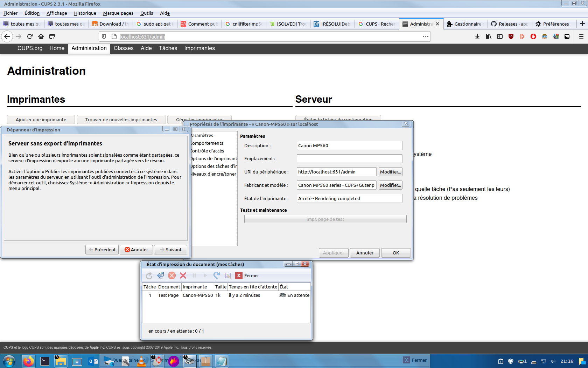This screenshot has height=368, width=588.
Task: Select Contrôle d'accès in printer properties list
Action: pyautogui.click(x=207, y=151)
